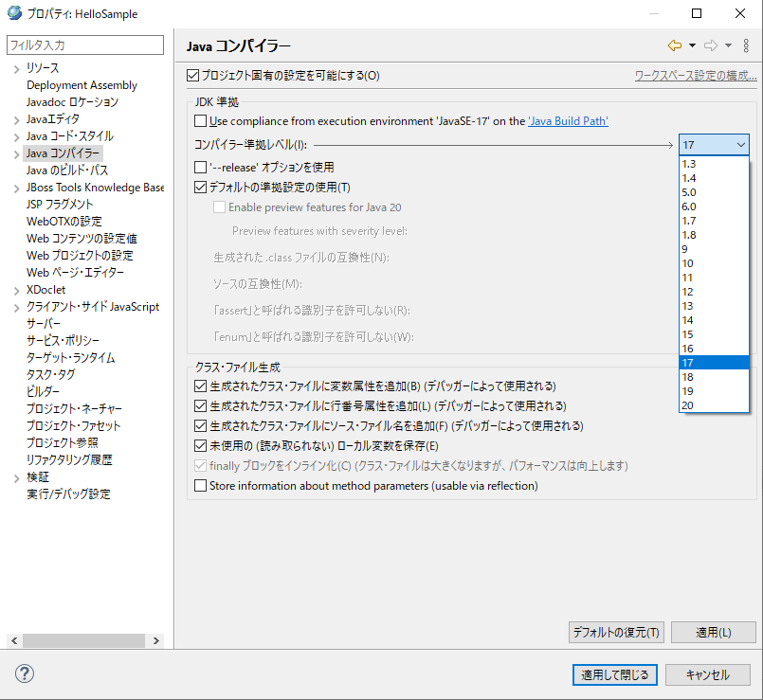This screenshot has height=700, width=763.
Task: Expand the Java エディター tree node
Action: tap(16, 119)
